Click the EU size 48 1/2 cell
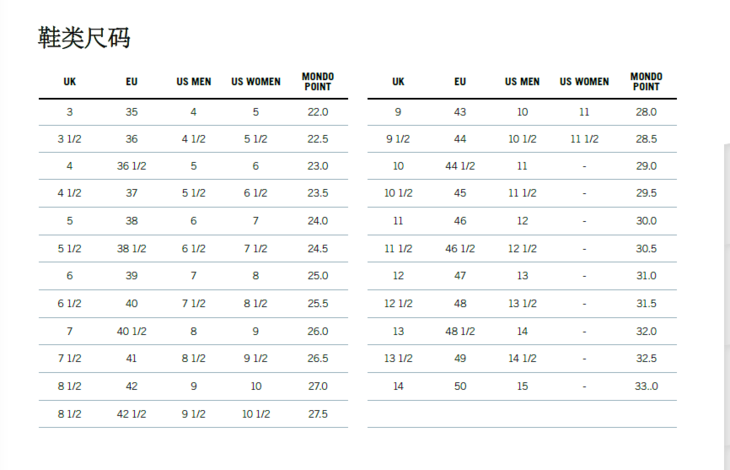This screenshot has width=730, height=470. point(460,331)
